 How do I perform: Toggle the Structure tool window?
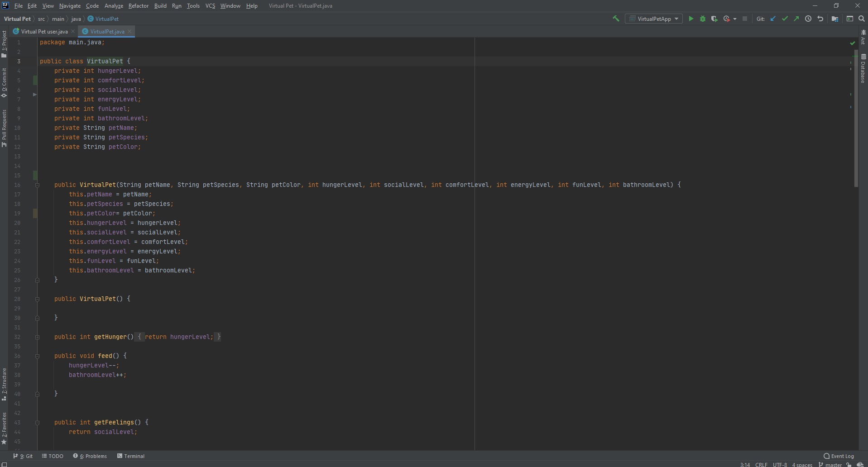(x=4, y=384)
